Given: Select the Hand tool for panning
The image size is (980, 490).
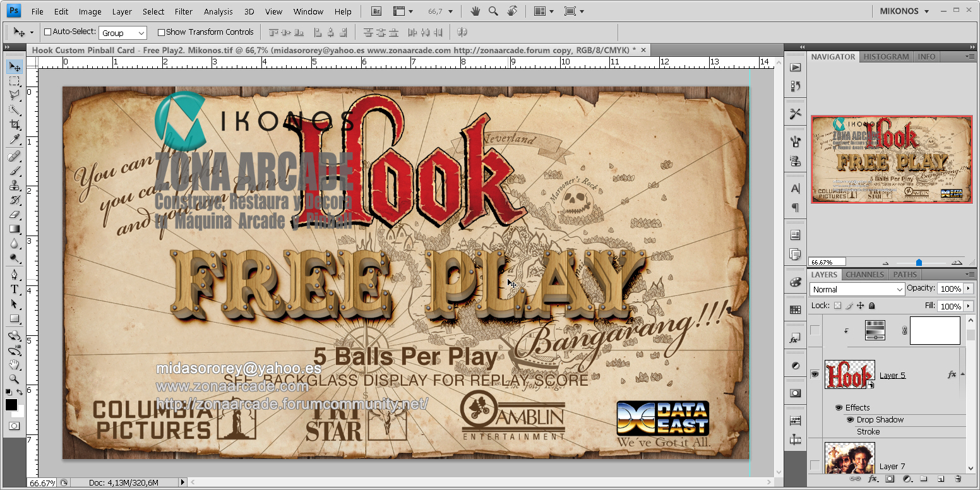Looking at the screenshot, I should [x=14, y=365].
